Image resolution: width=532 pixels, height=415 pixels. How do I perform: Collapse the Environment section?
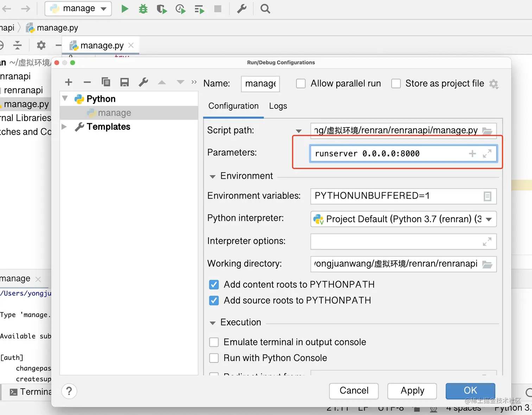(213, 176)
